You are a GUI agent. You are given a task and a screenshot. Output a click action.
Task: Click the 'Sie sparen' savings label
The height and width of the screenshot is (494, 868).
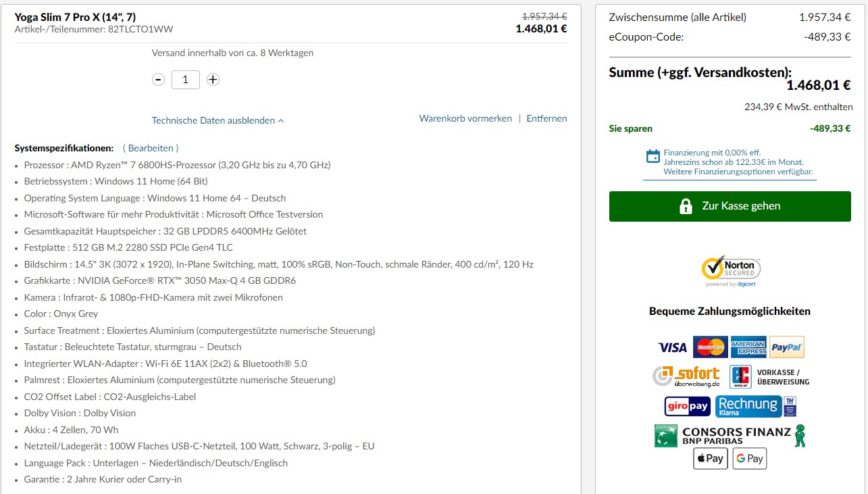tap(631, 128)
